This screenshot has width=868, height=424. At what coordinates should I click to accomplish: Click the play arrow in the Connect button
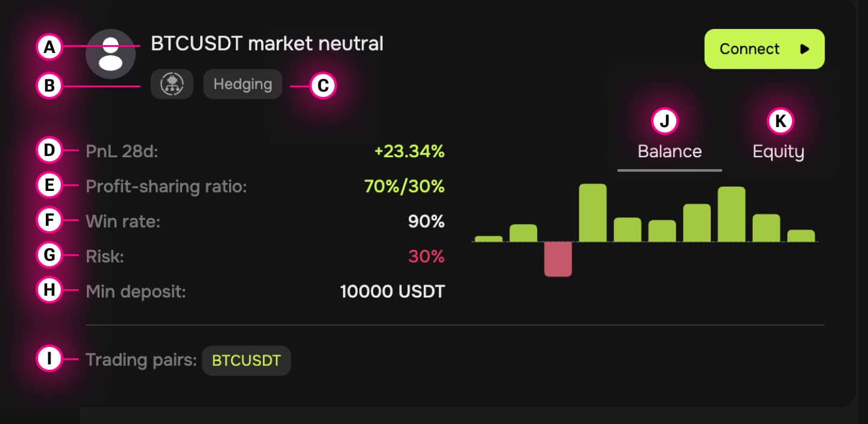coord(804,49)
